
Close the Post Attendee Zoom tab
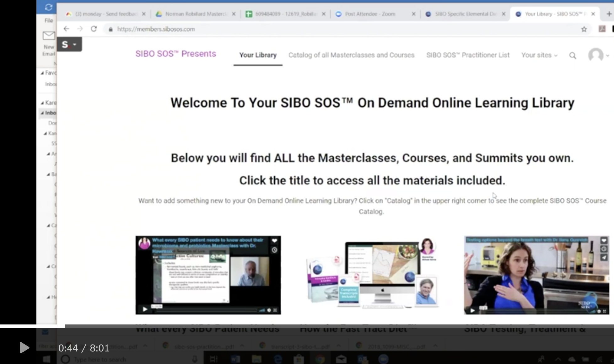click(x=413, y=14)
